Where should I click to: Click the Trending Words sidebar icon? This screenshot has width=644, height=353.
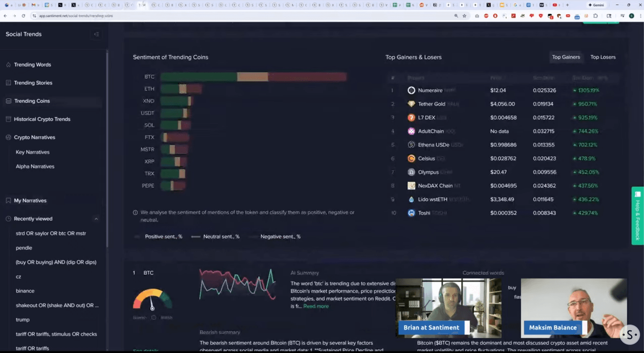point(8,65)
